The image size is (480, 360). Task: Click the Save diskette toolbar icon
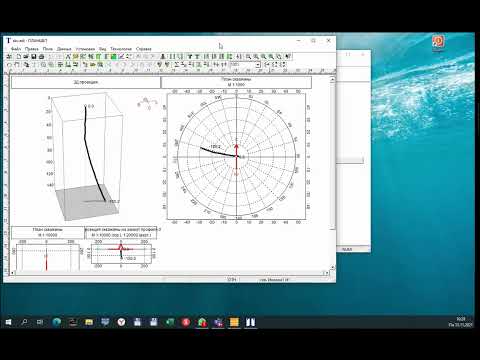[34, 57]
